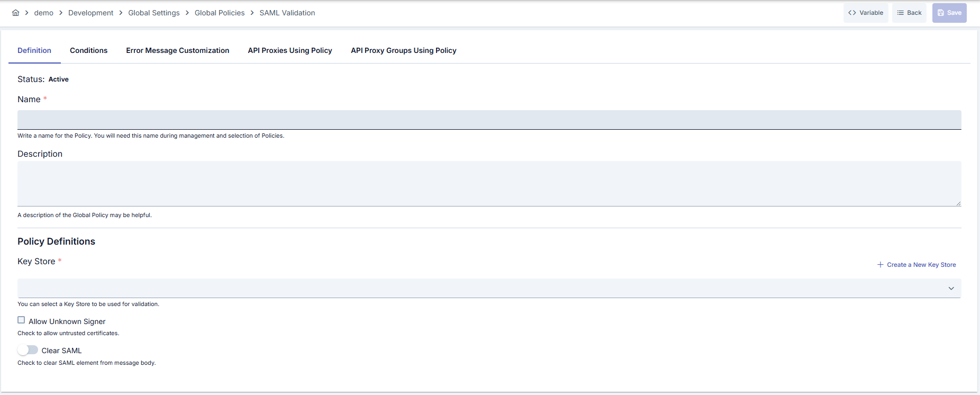Image resolution: width=980 pixels, height=395 pixels.
Task: Click Create a New Key Store link
Action: pyautogui.click(x=921, y=265)
